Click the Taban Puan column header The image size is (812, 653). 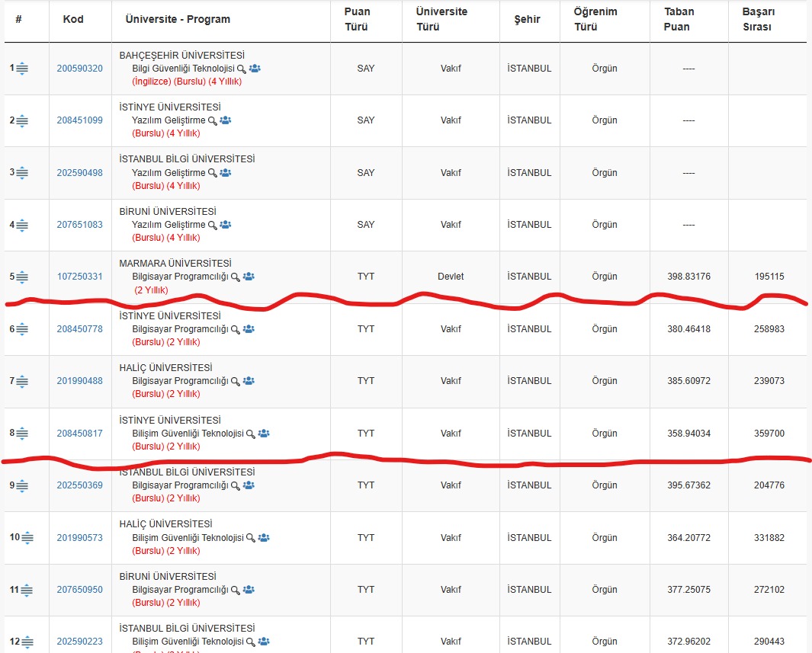point(679,19)
